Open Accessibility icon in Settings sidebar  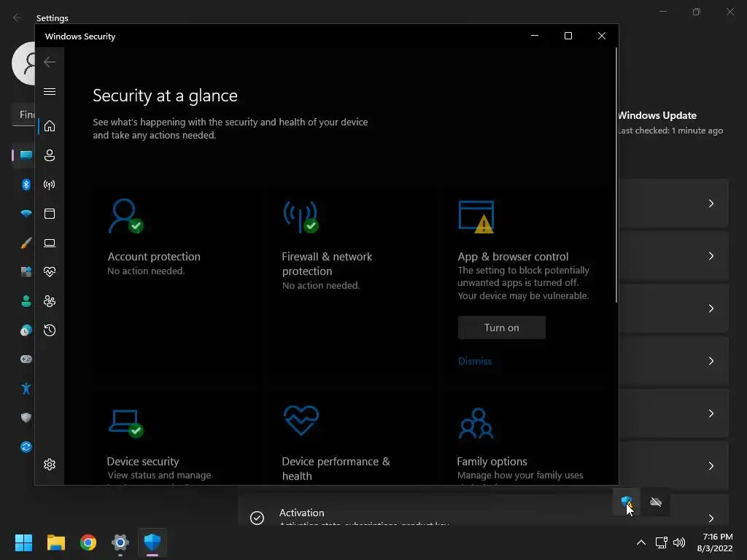pyautogui.click(x=26, y=389)
